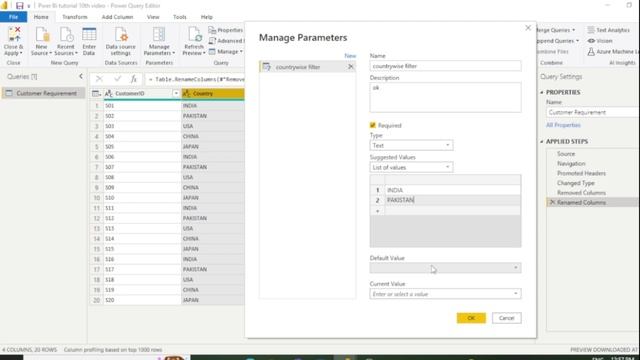This screenshot has height=360, width=640.
Task: Click OK in Manage Parameters
Action: 471,318
